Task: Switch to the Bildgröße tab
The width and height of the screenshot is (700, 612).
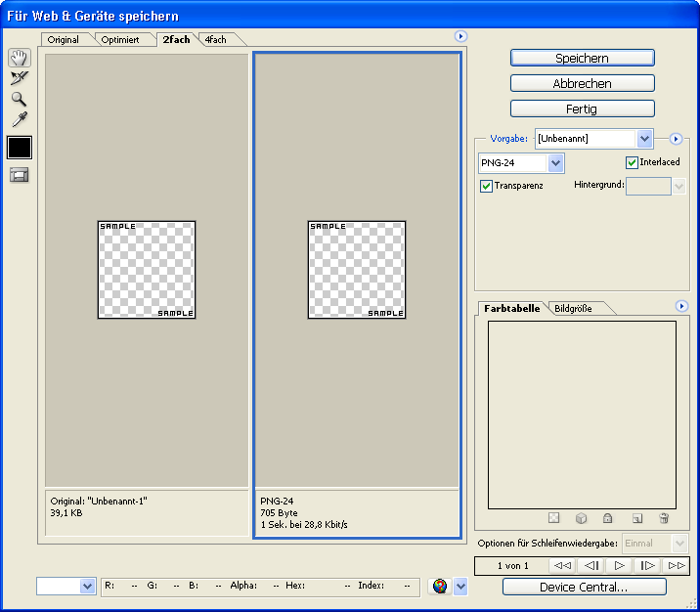Action: 573,309
